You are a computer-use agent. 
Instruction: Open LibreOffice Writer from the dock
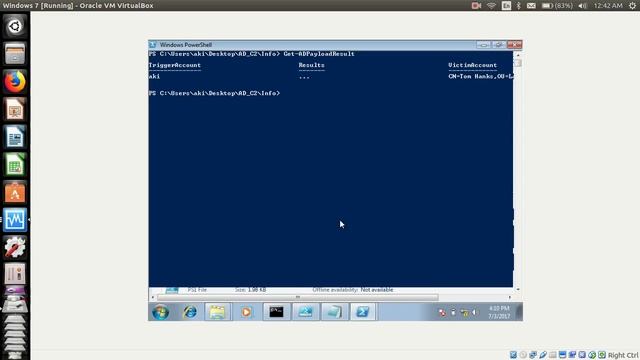coord(15,137)
